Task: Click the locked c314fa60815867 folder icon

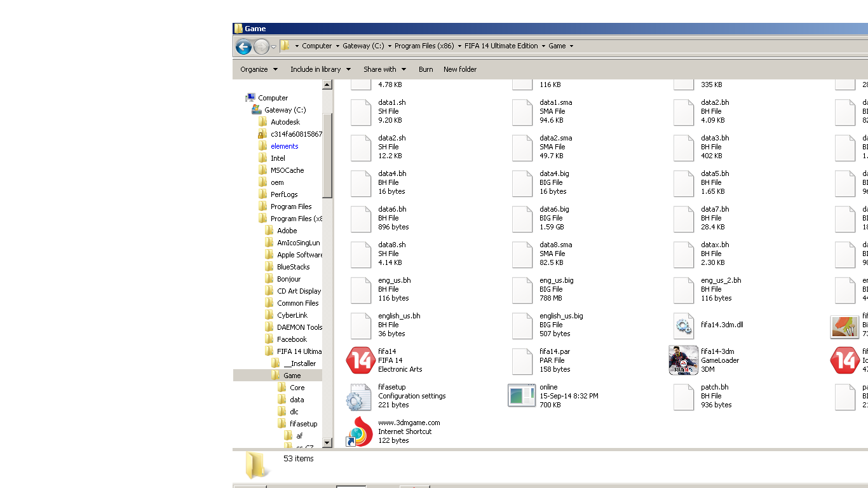Action: [x=262, y=134]
